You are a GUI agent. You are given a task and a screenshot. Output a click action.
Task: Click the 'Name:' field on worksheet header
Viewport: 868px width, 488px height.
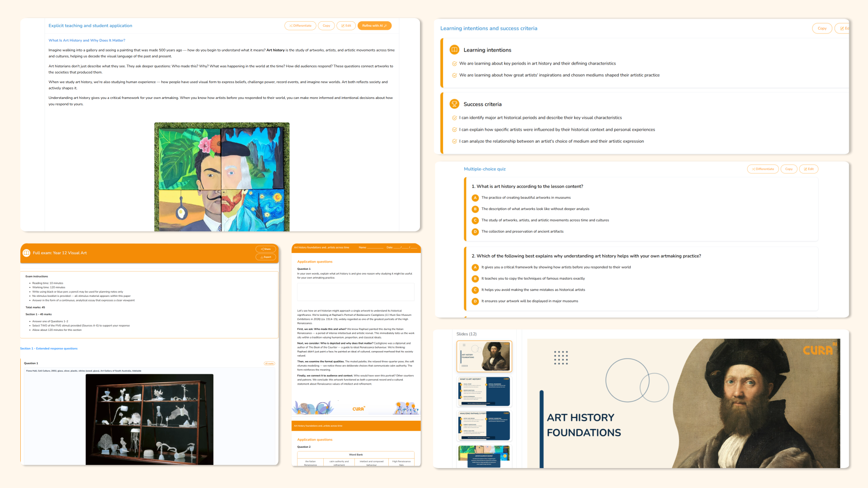tap(371, 248)
